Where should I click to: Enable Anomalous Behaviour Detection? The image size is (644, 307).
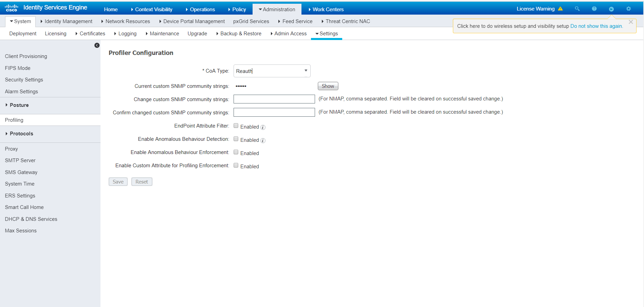(x=236, y=139)
